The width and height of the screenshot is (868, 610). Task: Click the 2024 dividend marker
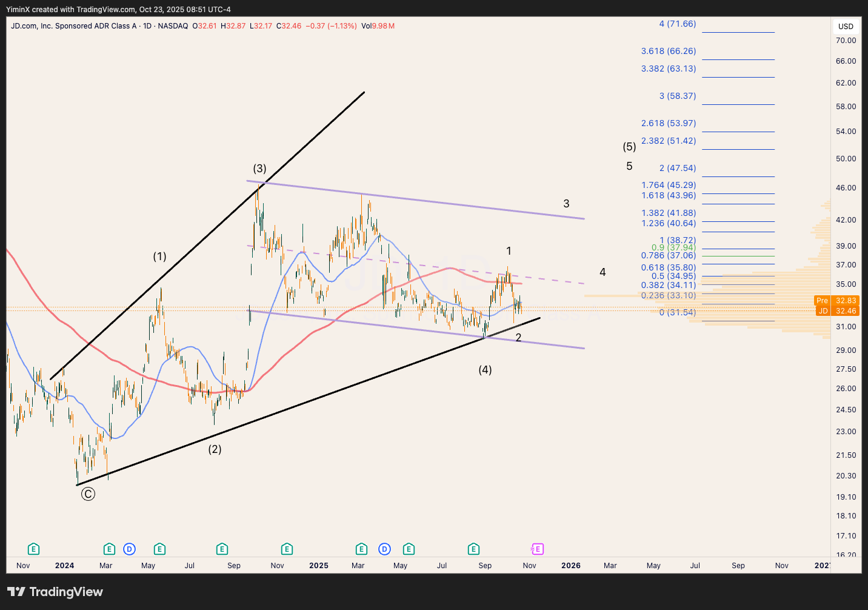pyautogui.click(x=129, y=549)
